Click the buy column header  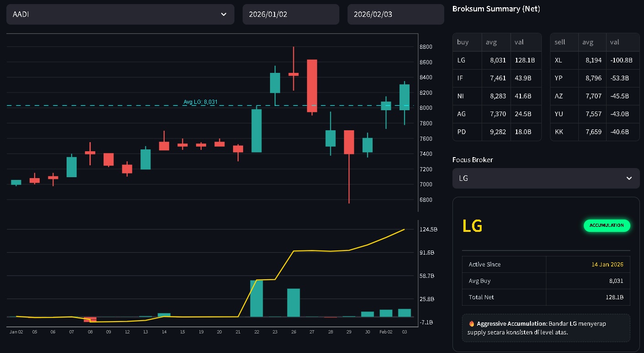[463, 42]
